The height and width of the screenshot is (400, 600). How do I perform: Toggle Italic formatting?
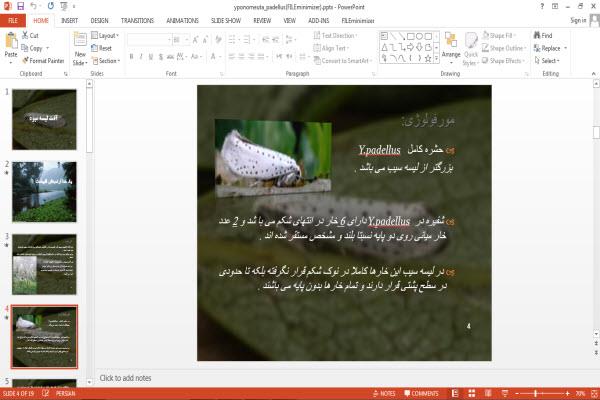pyautogui.click(x=141, y=57)
